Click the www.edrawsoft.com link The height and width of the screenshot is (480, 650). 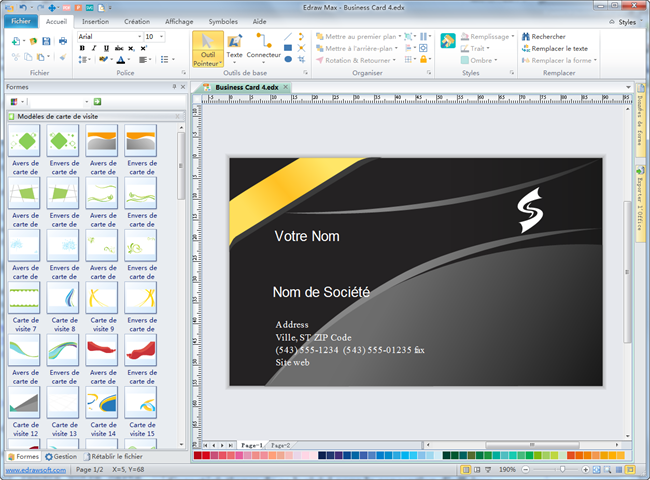pyautogui.click(x=34, y=469)
